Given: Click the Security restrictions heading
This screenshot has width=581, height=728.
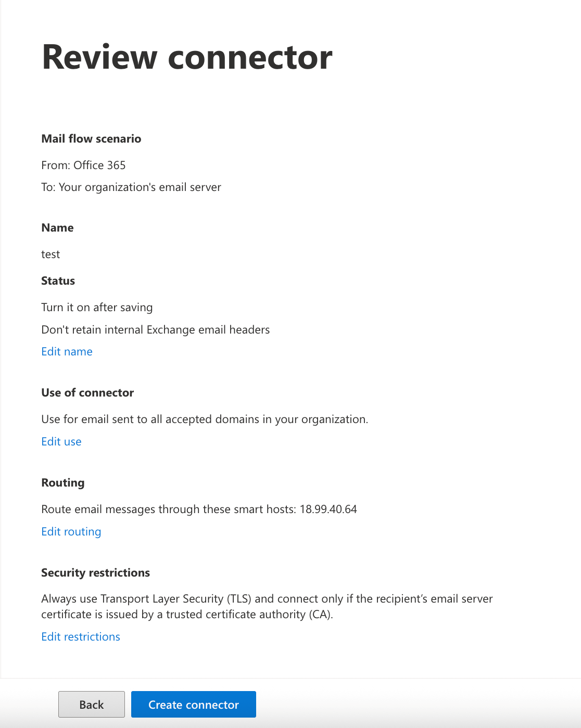Looking at the screenshot, I should 95,572.
